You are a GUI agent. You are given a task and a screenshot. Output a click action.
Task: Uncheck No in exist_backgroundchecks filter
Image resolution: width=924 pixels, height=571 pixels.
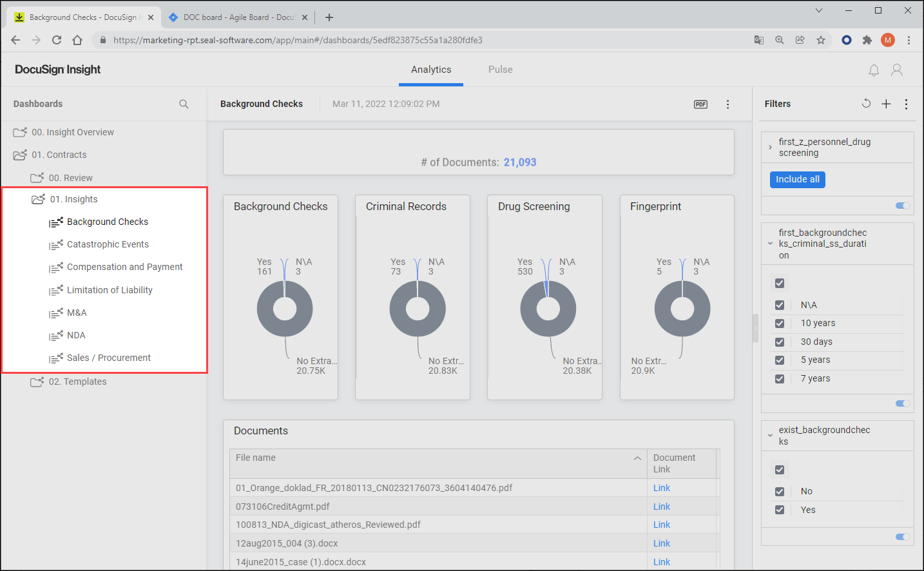click(x=780, y=492)
